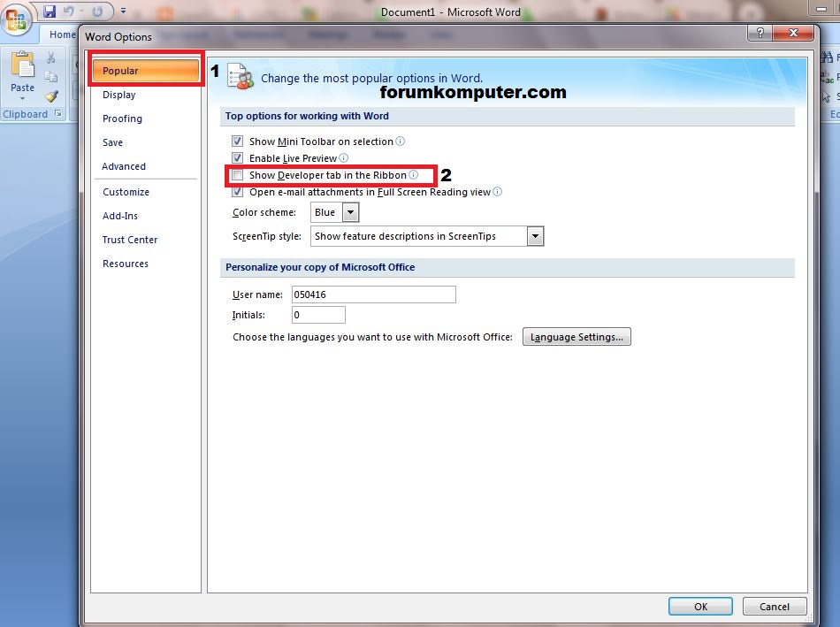840x627 pixels.
Task: Select the Popular category
Action: (146, 71)
